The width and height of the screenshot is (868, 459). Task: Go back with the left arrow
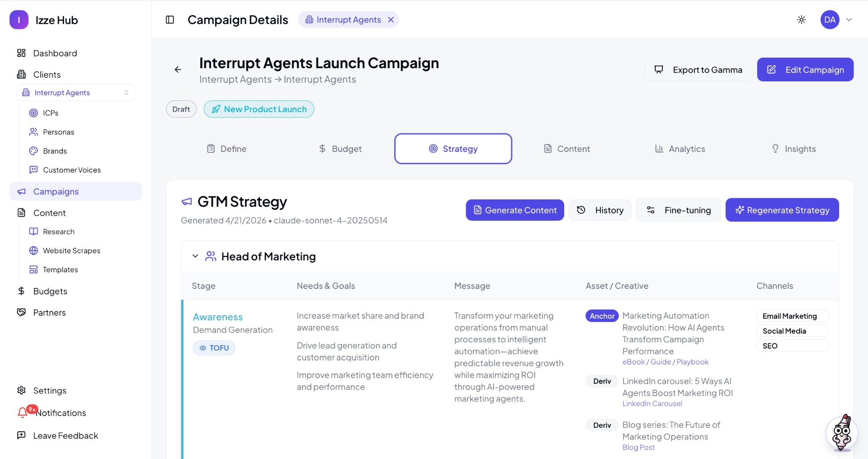(178, 69)
